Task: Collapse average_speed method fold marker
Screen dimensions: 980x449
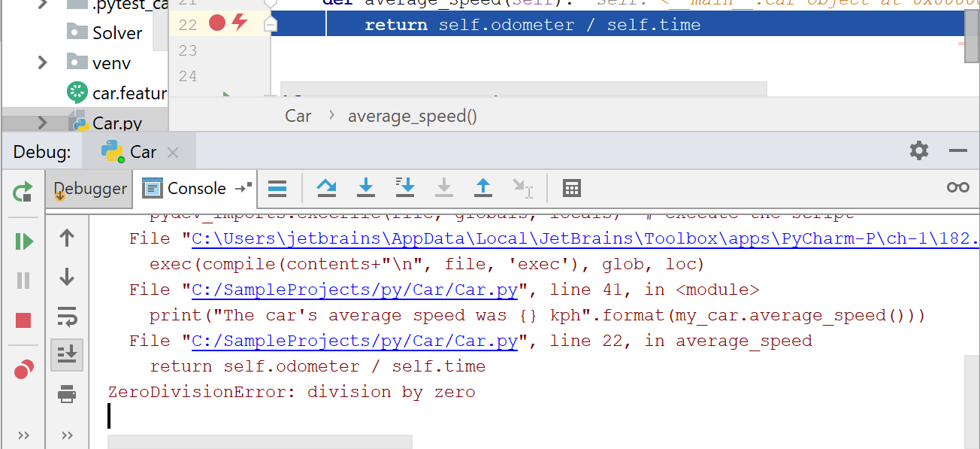Action: click(271, 25)
